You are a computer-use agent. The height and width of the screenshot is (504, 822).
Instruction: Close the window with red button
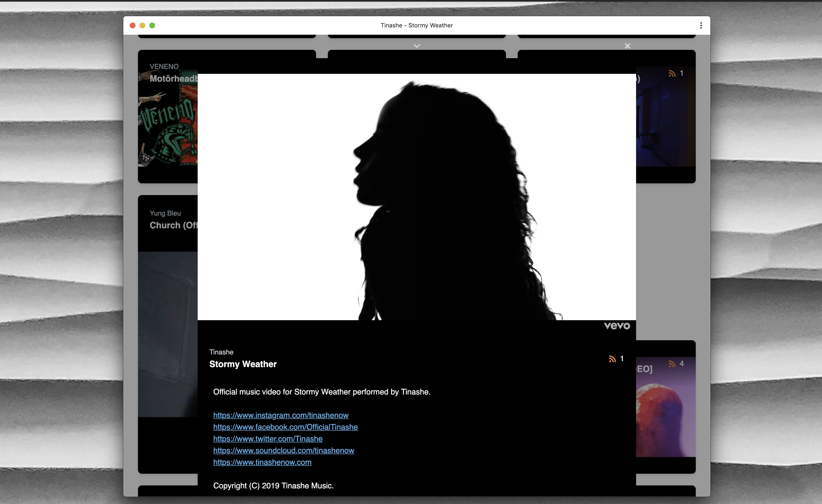[x=132, y=25]
